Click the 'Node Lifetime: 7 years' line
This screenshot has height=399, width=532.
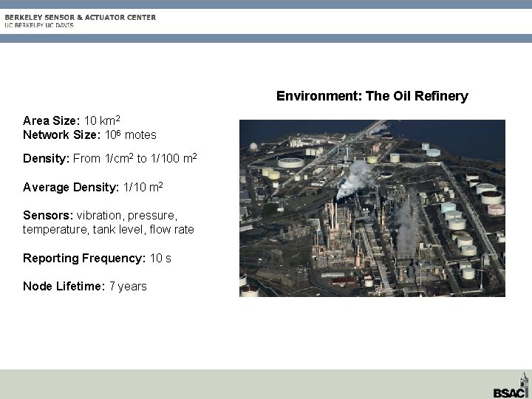[x=85, y=287]
